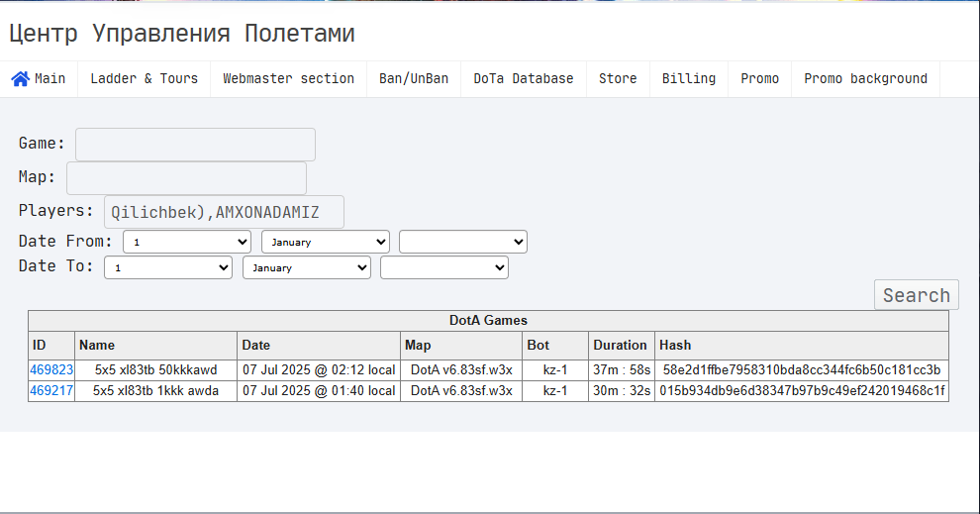Open the Date To month dropdown
The height and width of the screenshot is (514, 980).
(x=307, y=267)
